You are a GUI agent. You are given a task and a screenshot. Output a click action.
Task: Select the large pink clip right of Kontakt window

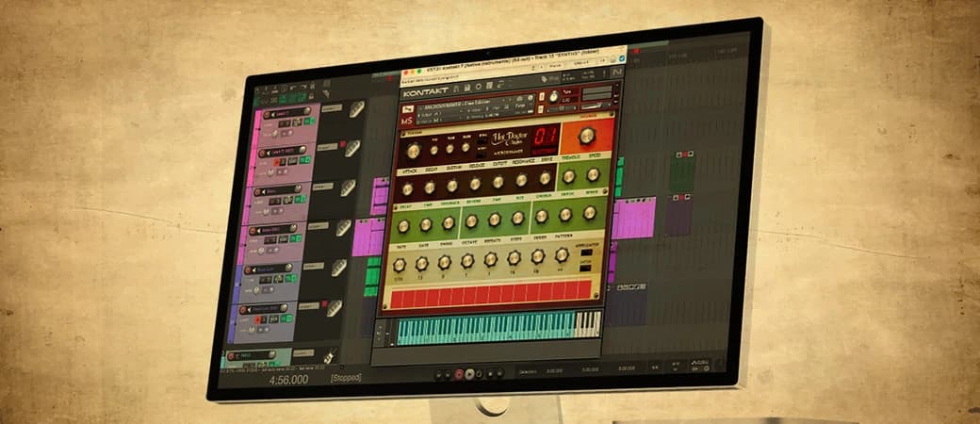pos(634,219)
